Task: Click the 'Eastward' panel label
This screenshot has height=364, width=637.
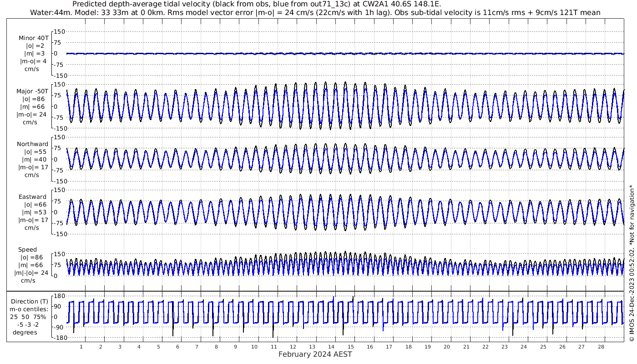Action: point(33,197)
